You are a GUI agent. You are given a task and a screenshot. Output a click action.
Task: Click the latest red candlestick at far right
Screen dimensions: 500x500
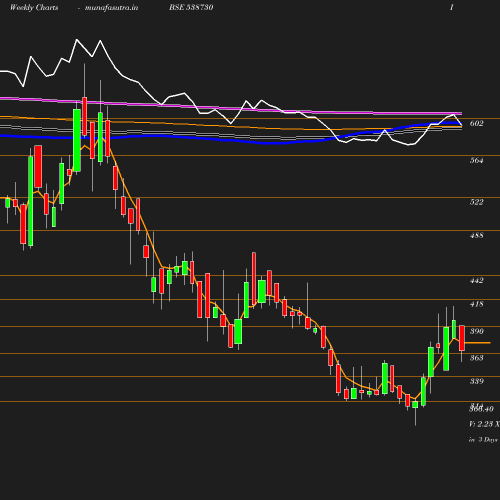point(462,338)
